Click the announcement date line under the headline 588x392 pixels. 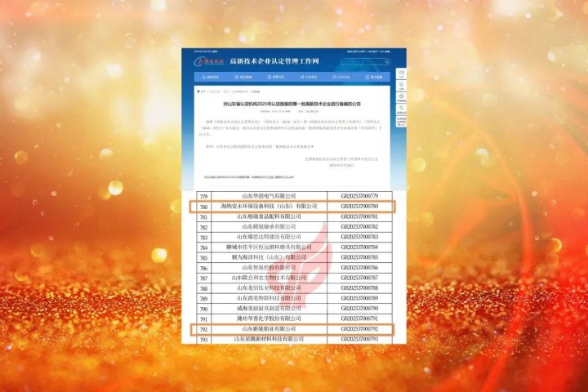point(289,111)
